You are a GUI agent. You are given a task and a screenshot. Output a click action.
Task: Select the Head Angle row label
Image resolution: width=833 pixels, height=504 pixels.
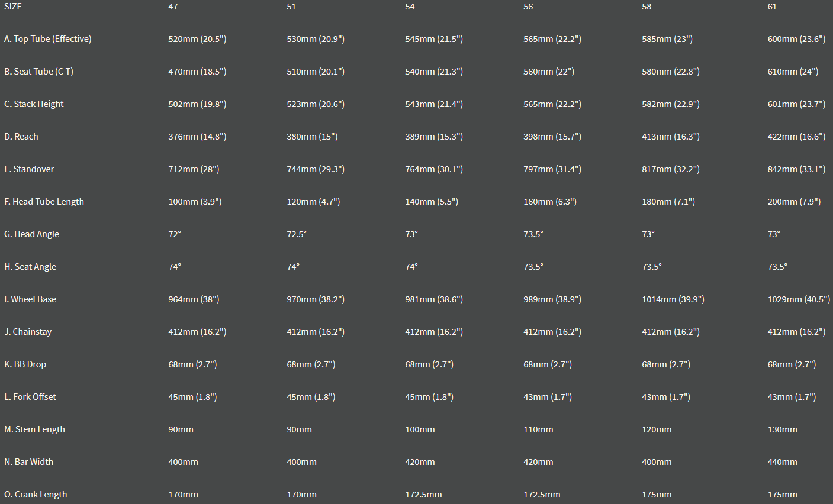tap(32, 234)
